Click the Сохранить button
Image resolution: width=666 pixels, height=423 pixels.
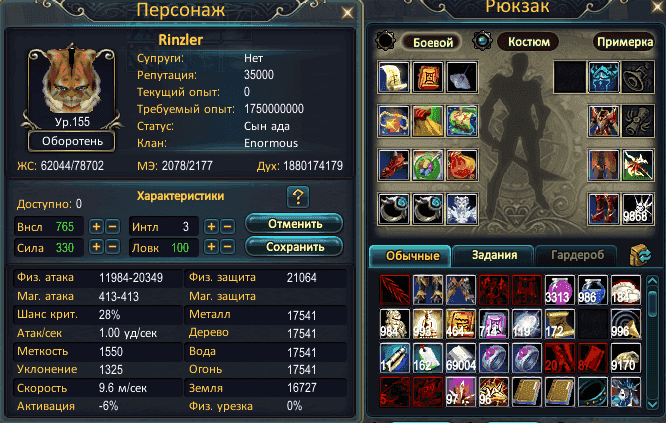coord(294,247)
